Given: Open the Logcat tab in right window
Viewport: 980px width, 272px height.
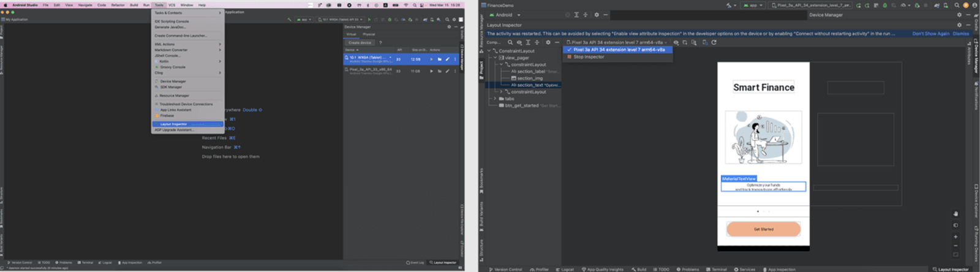Looking at the screenshot, I should pyautogui.click(x=565, y=269).
